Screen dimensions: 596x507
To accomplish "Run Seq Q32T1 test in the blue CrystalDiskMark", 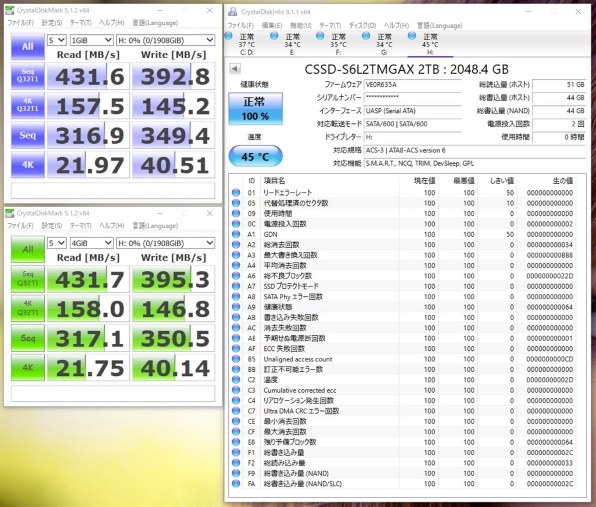I will pyautogui.click(x=27, y=76).
